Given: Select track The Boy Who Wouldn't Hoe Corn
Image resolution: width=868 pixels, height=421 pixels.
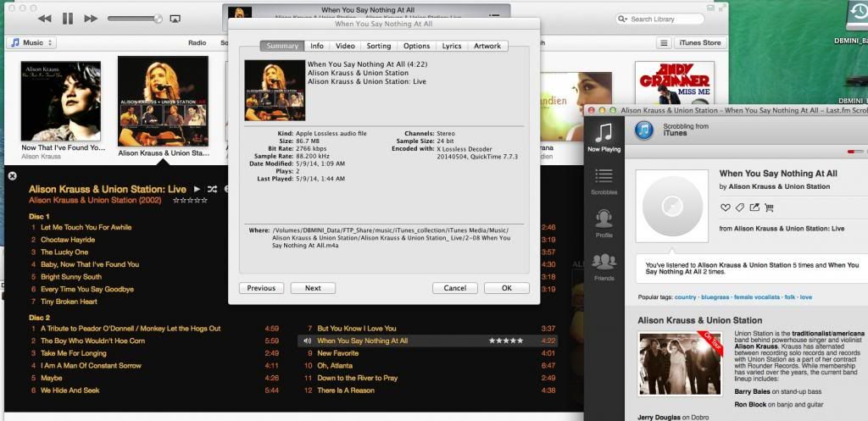Looking at the screenshot, I should coord(92,341).
